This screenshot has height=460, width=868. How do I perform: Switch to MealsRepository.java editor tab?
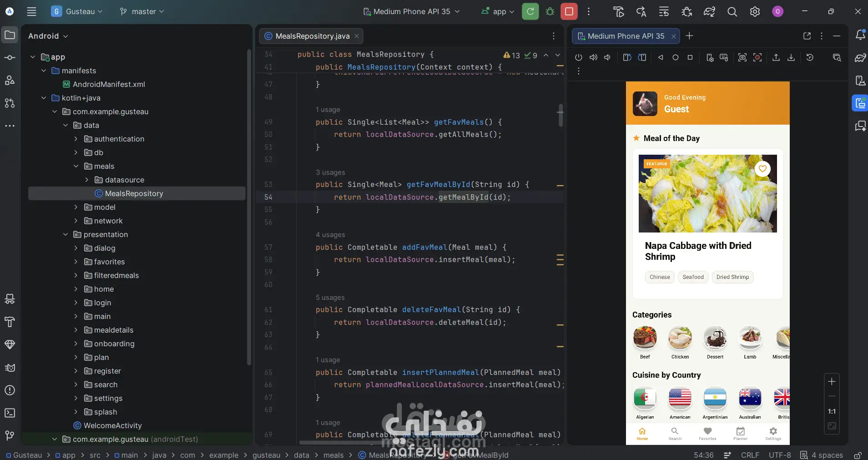tap(312, 36)
